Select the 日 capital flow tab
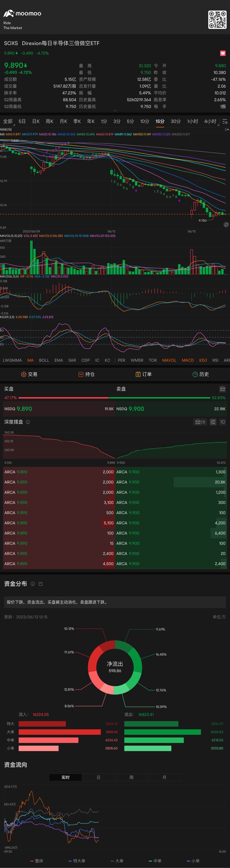Screen dimensions: 230x868 (98, 777)
